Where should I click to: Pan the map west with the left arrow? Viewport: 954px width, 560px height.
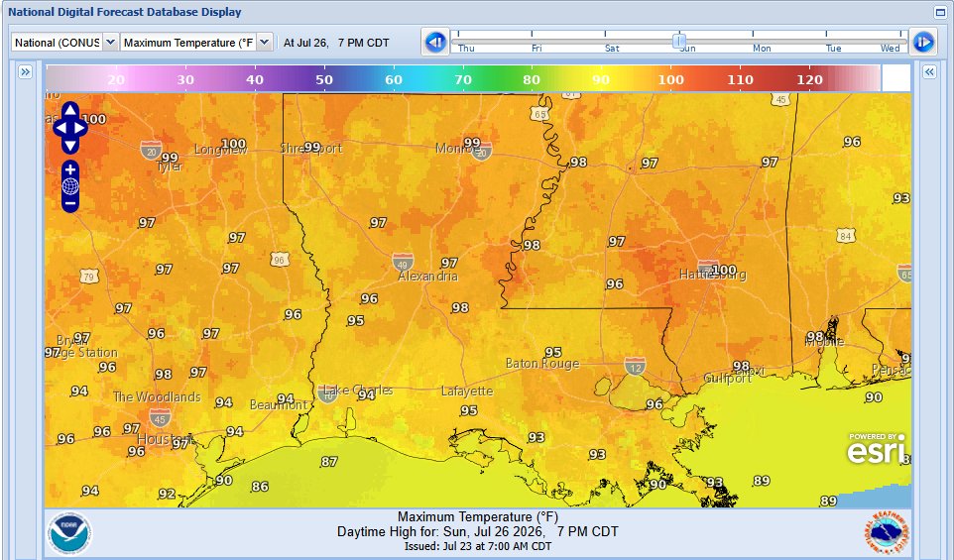pos(60,128)
